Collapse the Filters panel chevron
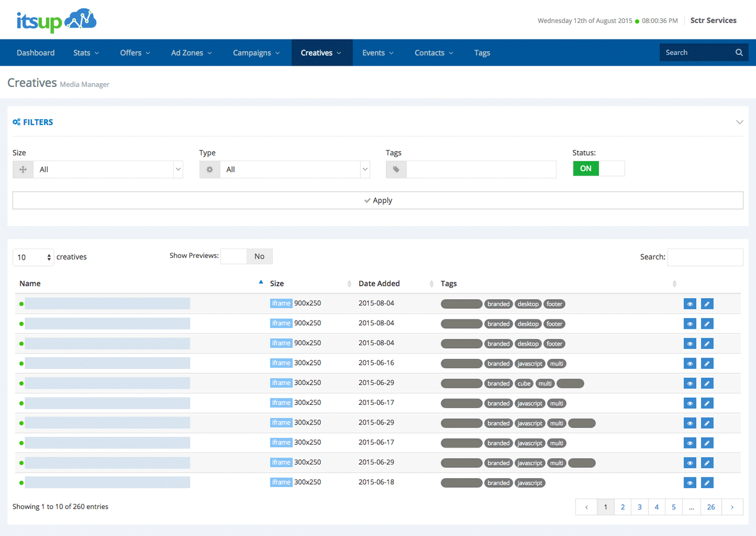The width and height of the screenshot is (756, 536). click(739, 122)
